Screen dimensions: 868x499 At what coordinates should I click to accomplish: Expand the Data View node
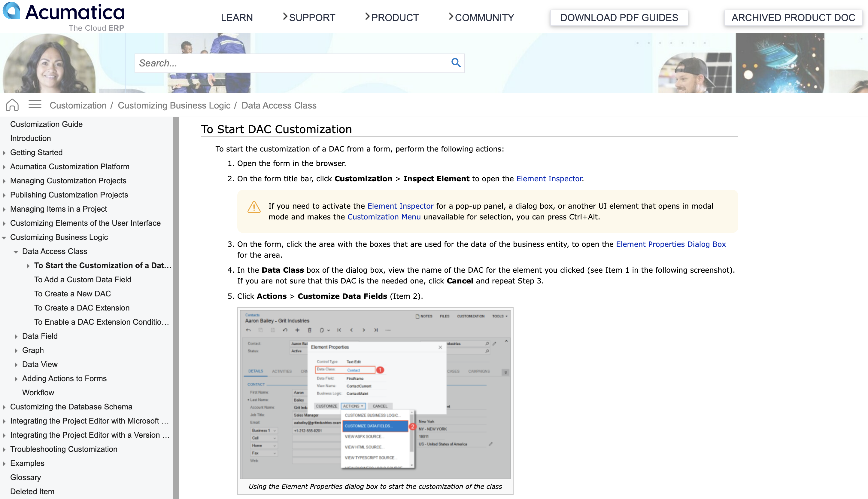pos(16,365)
